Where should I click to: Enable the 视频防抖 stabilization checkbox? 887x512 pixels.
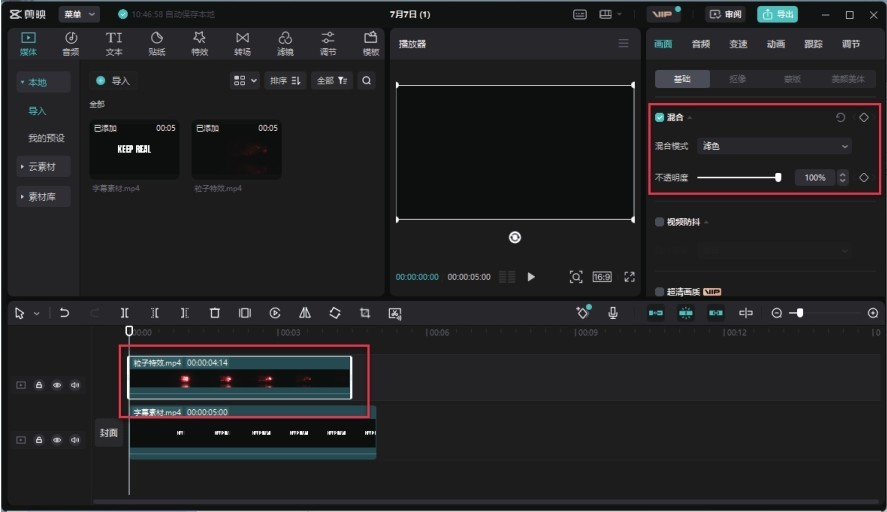[660, 222]
